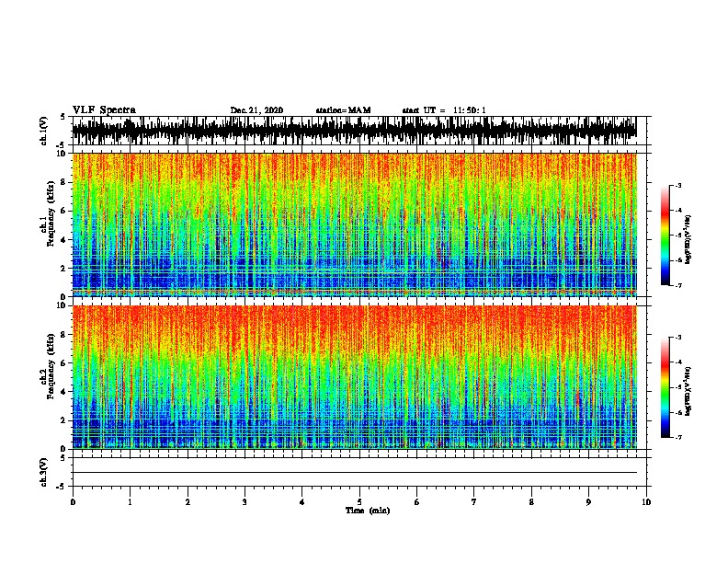The width and height of the screenshot is (728, 563).
Task: Click the "8" kHz tick of ch.2 axis
Action: tap(64, 335)
